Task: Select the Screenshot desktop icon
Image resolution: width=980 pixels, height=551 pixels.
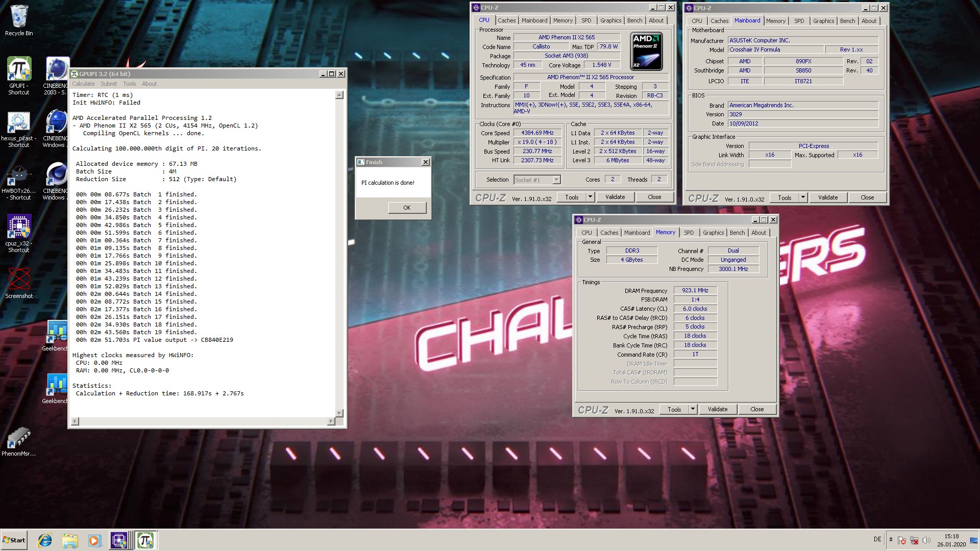Action: point(19,283)
